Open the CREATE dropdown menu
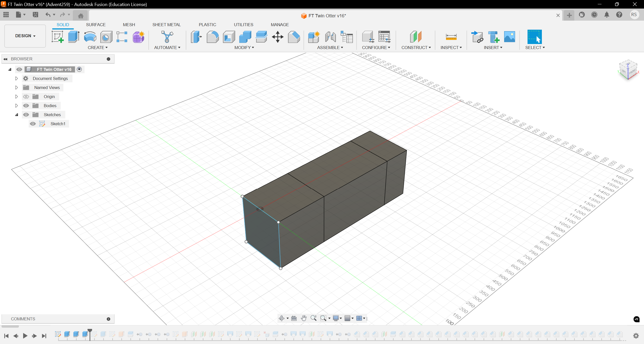 [x=98, y=48]
